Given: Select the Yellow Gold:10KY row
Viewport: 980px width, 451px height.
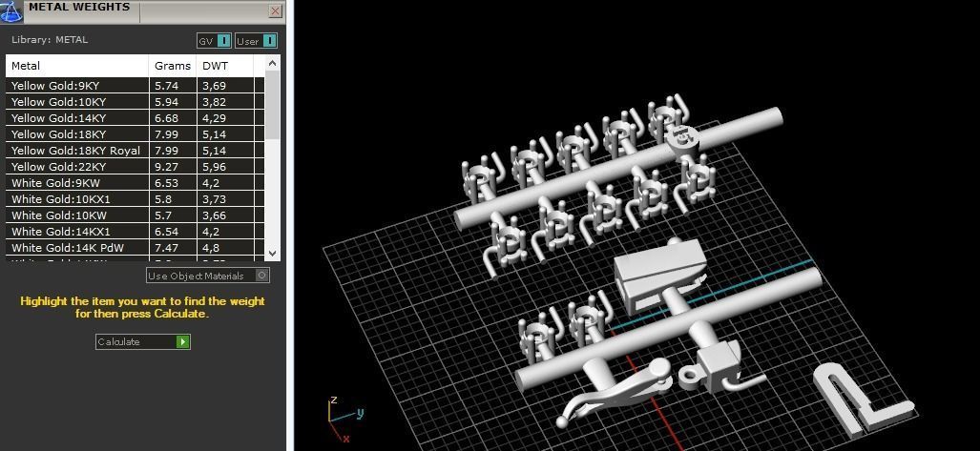Looking at the screenshot, I should tap(135, 102).
